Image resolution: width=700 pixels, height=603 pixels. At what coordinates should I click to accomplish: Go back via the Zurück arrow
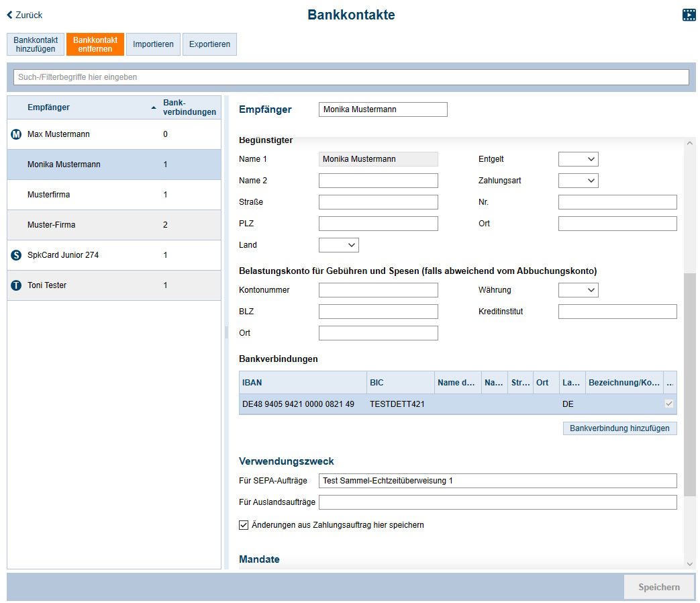10,15
